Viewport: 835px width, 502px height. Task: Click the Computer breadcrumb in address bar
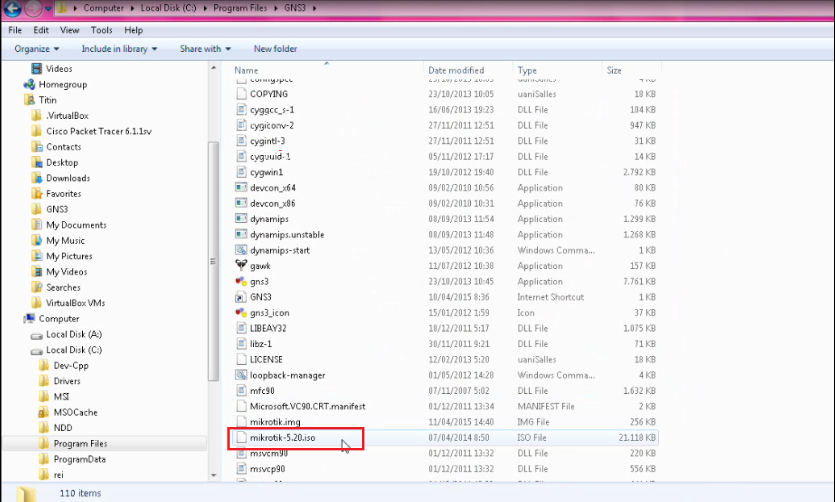click(x=103, y=8)
